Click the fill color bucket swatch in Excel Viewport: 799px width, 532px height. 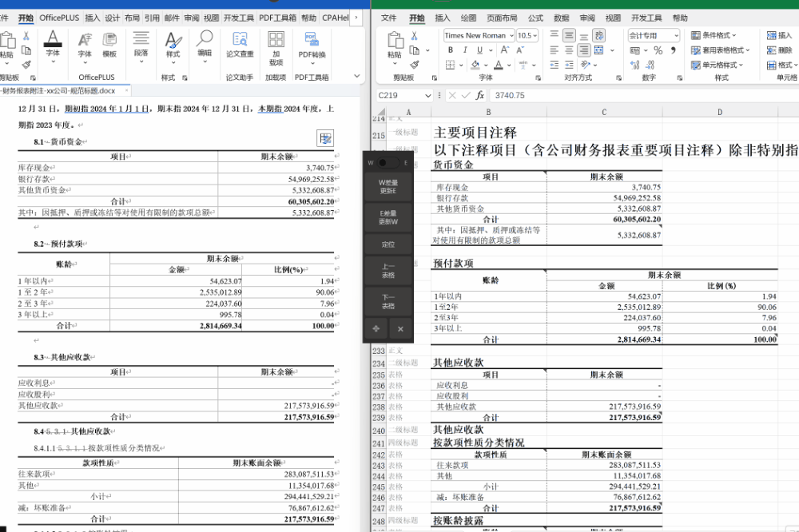(x=475, y=65)
